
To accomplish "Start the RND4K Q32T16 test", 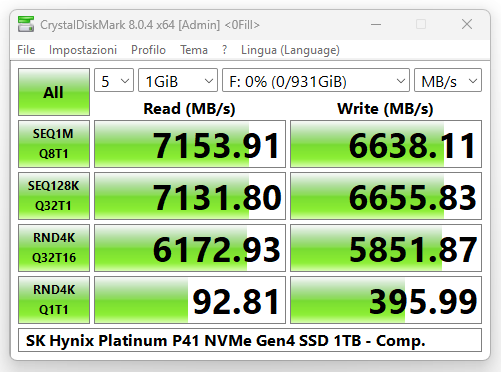I will [x=54, y=248].
